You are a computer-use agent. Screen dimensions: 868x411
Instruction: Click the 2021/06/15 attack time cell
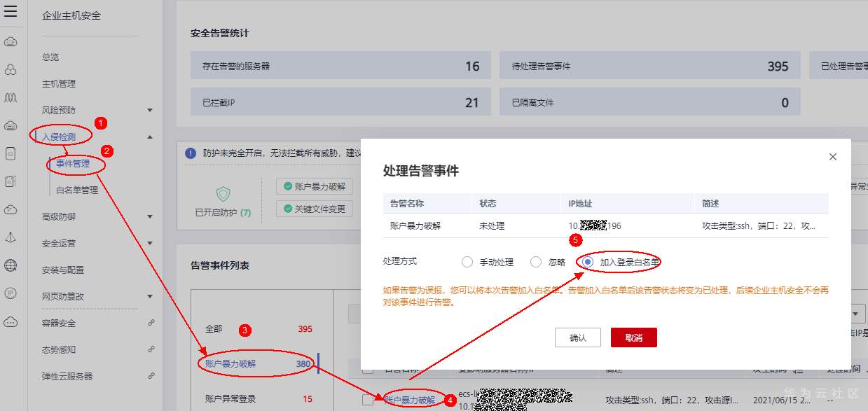(782, 400)
